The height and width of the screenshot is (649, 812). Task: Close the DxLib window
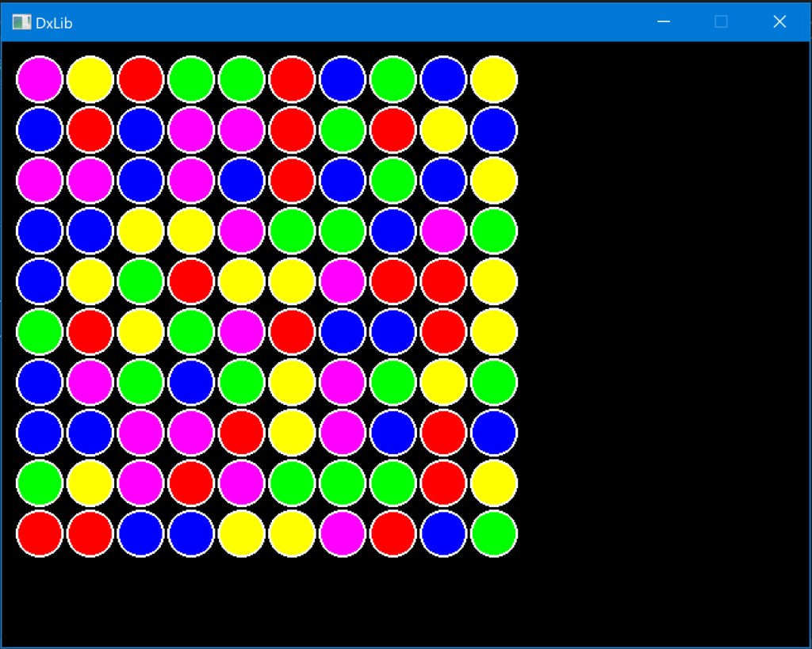779,22
